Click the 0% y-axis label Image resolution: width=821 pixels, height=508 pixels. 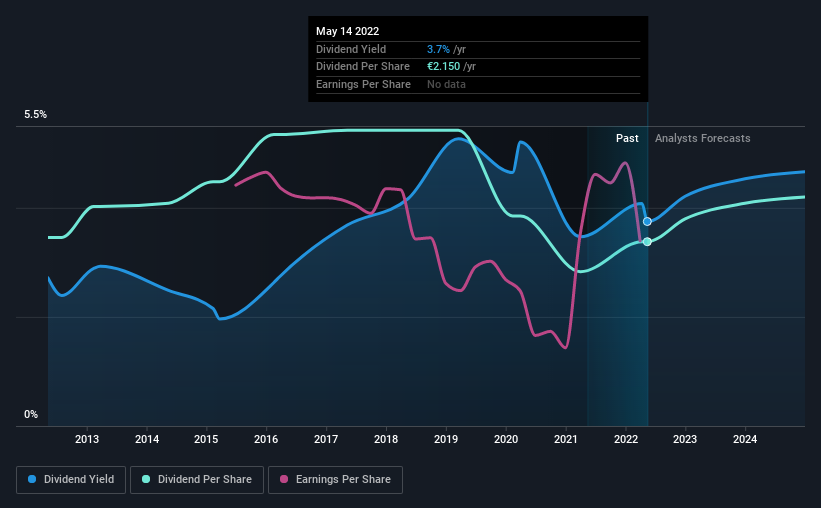pyautogui.click(x=31, y=414)
